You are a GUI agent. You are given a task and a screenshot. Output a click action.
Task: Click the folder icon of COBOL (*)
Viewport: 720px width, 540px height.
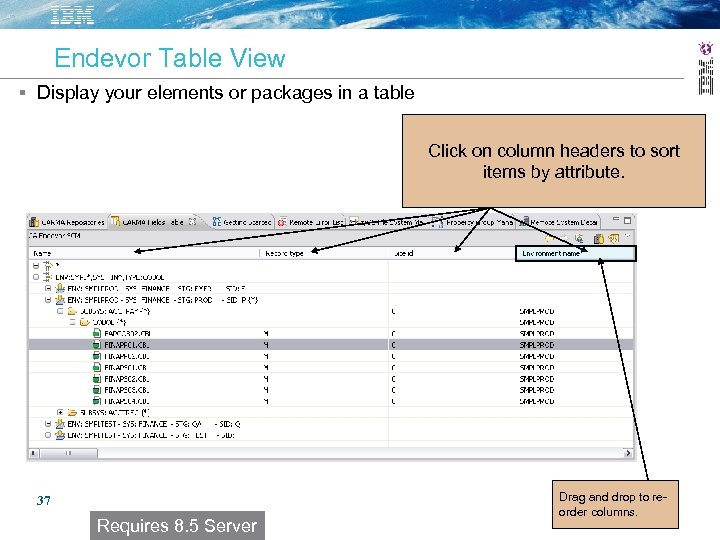[x=84, y=322]
